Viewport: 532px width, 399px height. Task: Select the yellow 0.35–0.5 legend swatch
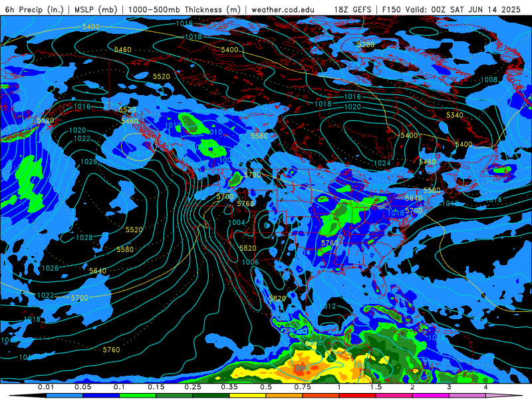coord(247,396)
